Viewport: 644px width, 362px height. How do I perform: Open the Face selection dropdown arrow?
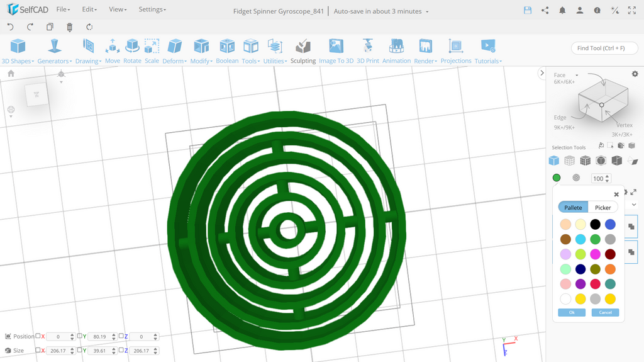[577, 76]
